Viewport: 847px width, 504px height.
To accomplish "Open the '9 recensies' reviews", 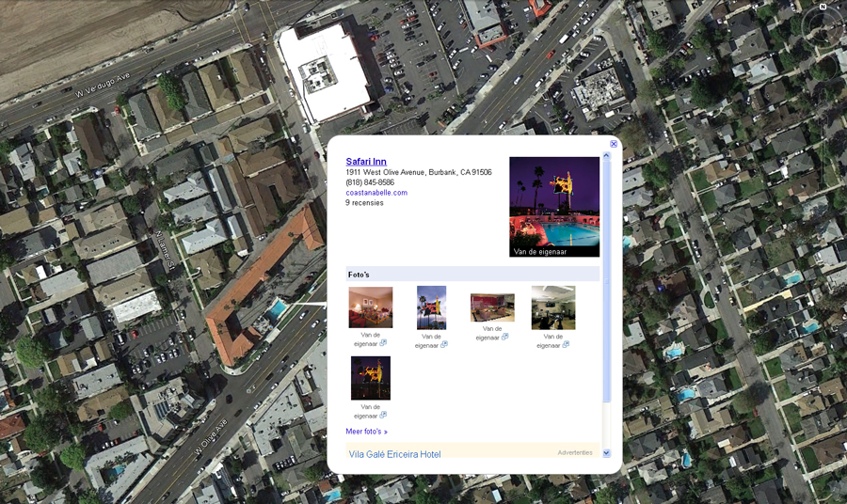I will pyautogui.click(x=364, y=203).
